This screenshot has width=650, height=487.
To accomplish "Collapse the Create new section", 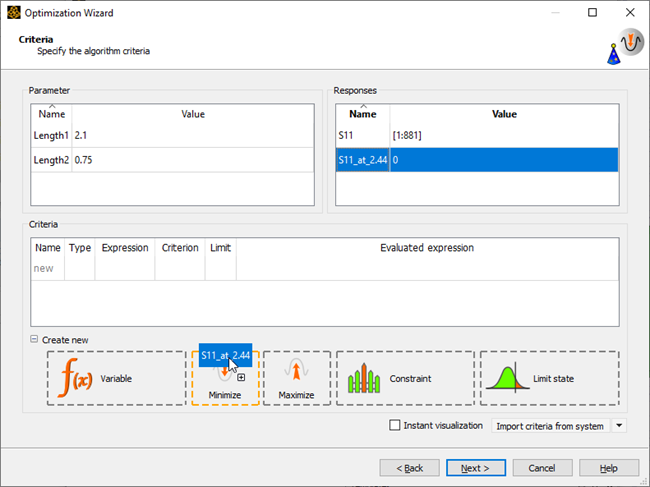I will (x=34, y=339).
